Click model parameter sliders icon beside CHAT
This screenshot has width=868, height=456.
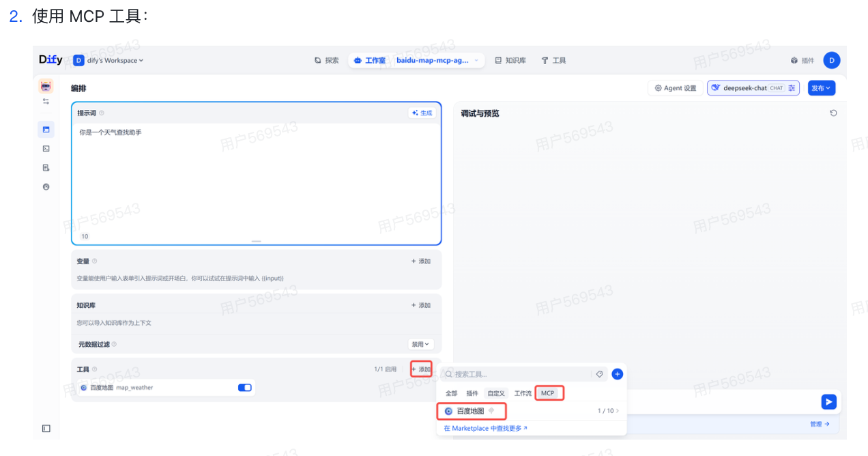tap(792, 87)
